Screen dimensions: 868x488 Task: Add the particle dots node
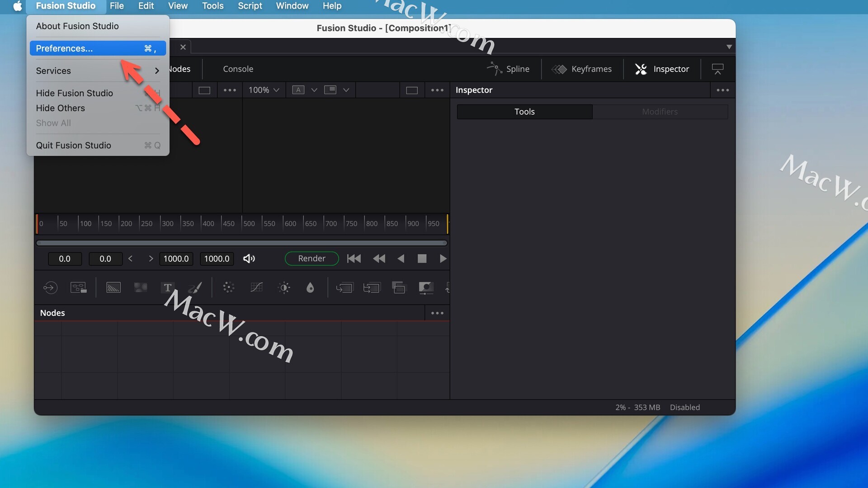click(229, 287)
